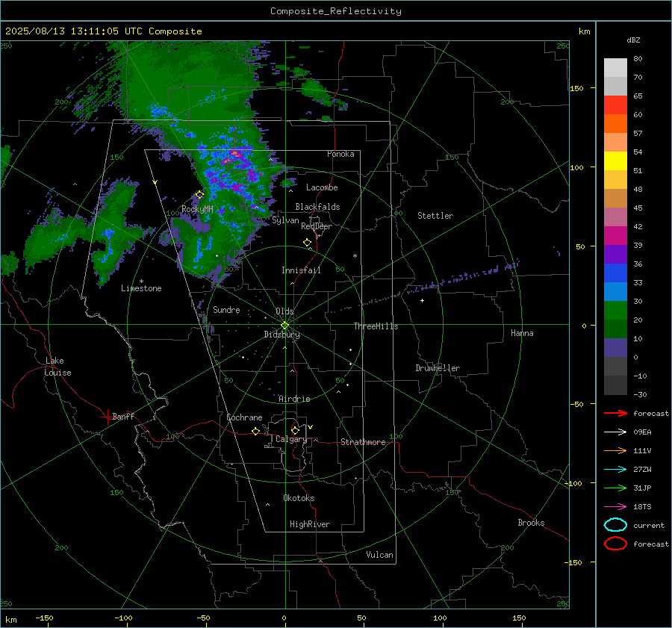Click the Strathmore city label
The image size is (672, 628).
click(x=363, y=442)
